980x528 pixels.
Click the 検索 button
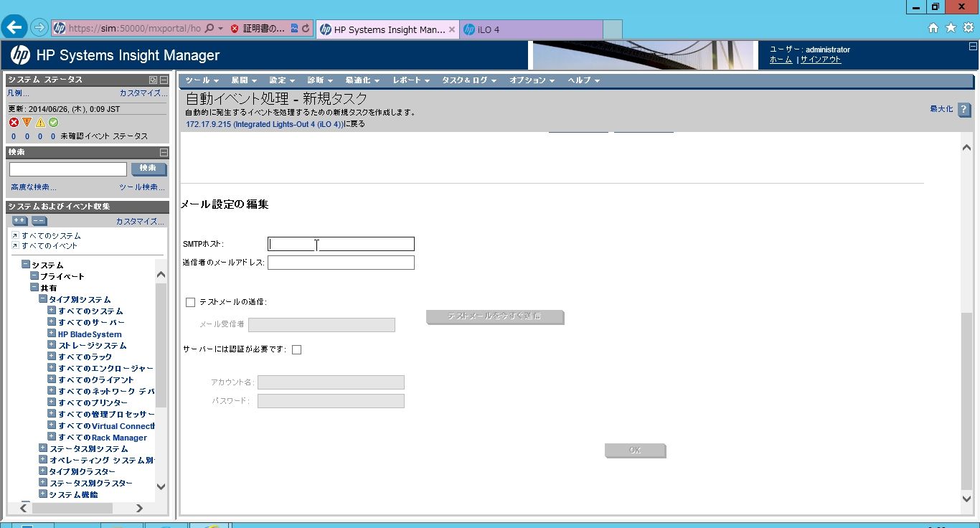[149, 169]
